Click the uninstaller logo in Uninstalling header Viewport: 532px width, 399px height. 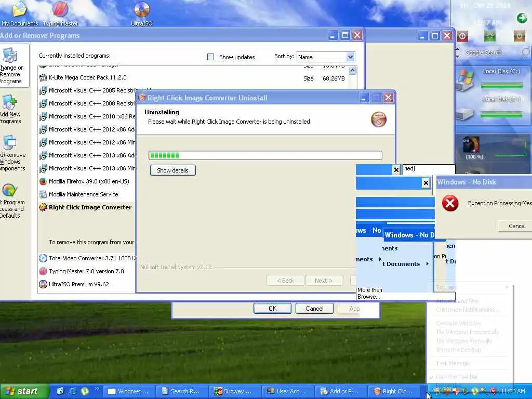click(379, 119)
